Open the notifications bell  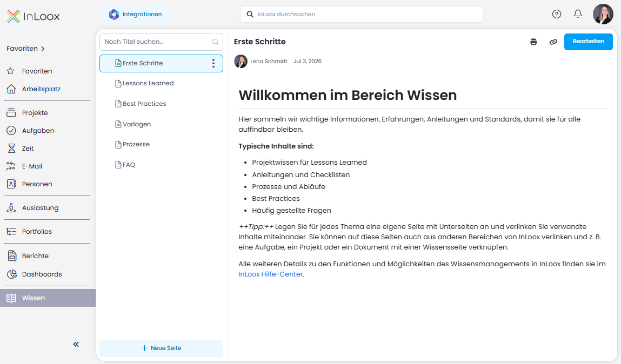578,14
